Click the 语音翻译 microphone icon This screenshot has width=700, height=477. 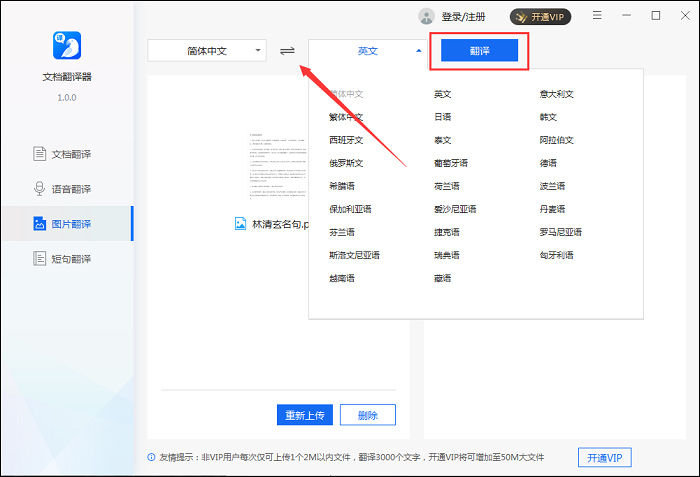[41, 189]
